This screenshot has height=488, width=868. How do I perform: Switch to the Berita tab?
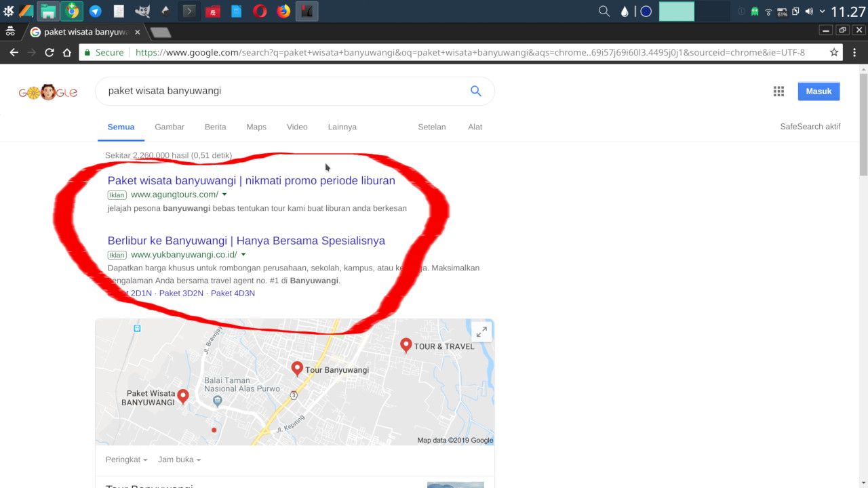tap(216, 127)
